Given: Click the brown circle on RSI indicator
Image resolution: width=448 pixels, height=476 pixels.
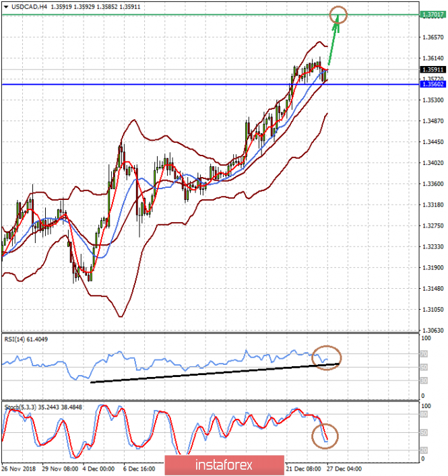Looking at the screenshot, I should [327, 358].
